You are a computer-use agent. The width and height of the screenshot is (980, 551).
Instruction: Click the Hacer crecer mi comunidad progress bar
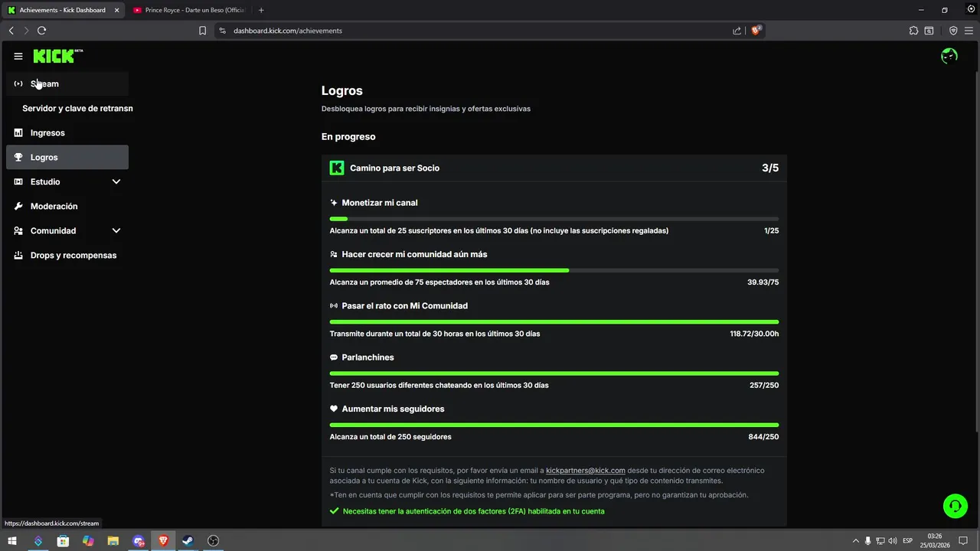[x=554, y=270]
